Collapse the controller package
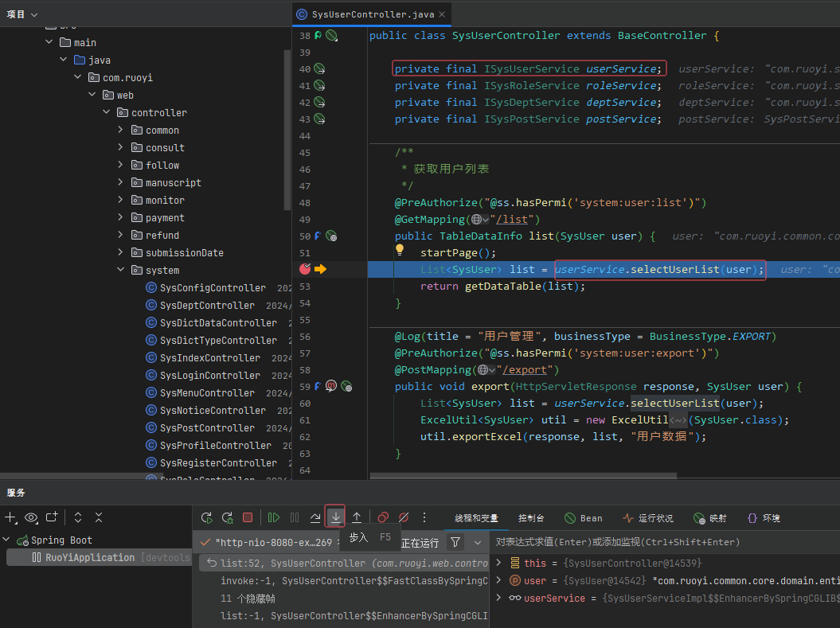 point(107,112)
